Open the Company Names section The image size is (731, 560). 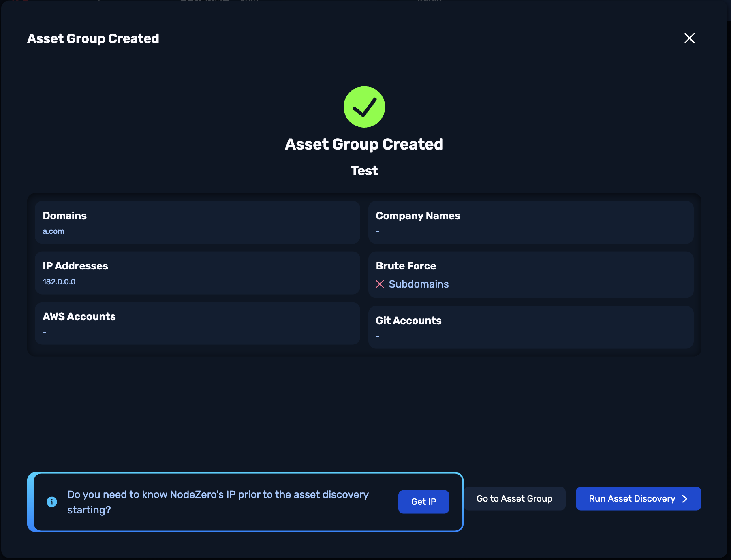tap(531, 222)
